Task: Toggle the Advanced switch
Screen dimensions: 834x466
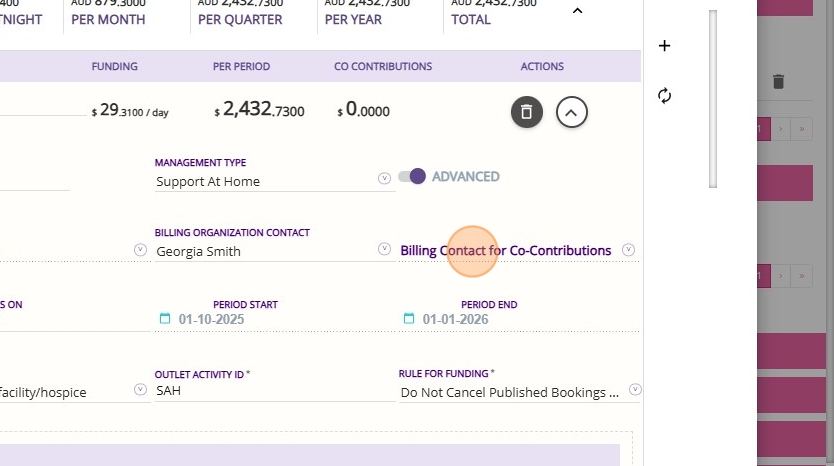Action: [x=412, y=176]
